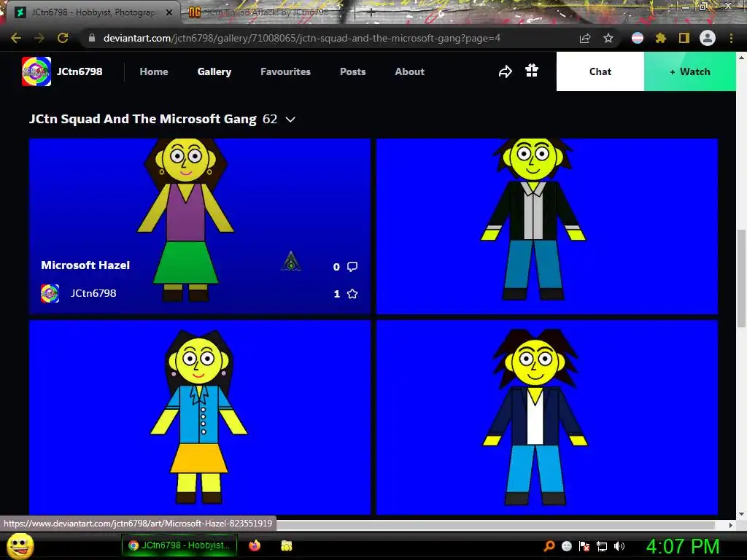Expand the gallery folder dropdown chevron

coord(290,119)
